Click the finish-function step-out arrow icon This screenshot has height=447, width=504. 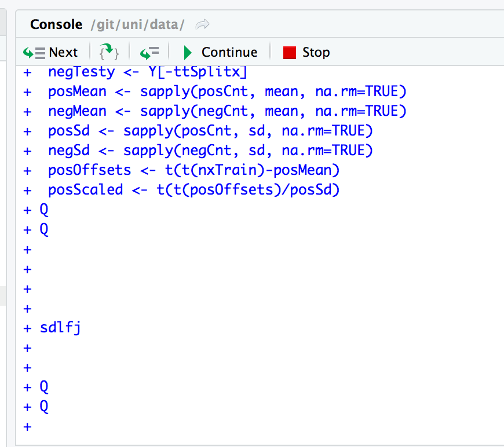coord(149,52)
